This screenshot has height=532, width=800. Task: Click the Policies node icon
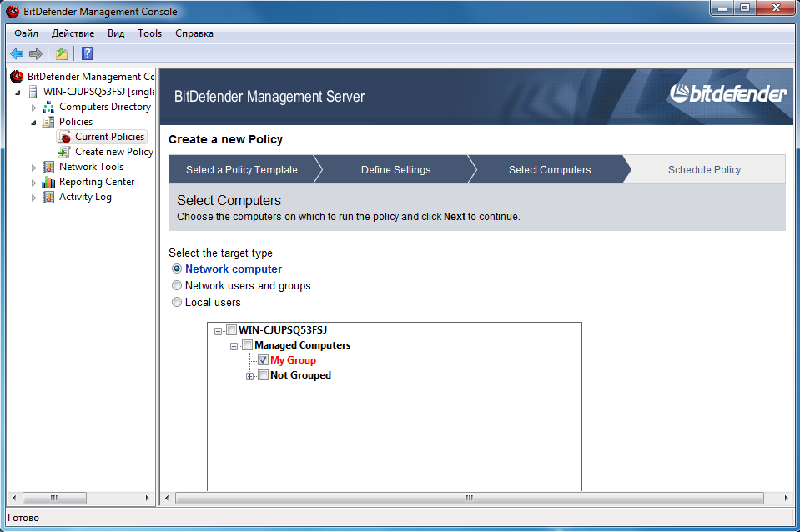tap(48, 122)
